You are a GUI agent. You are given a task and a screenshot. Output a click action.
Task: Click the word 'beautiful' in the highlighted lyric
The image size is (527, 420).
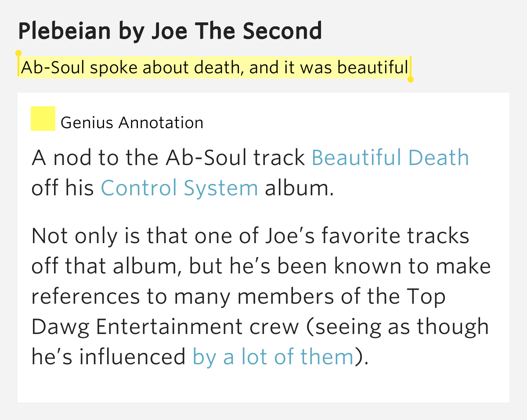373,68
